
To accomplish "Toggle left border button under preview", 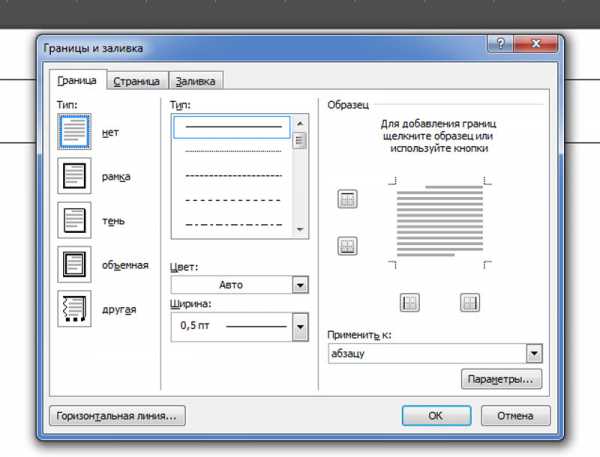I will [409, 303].
